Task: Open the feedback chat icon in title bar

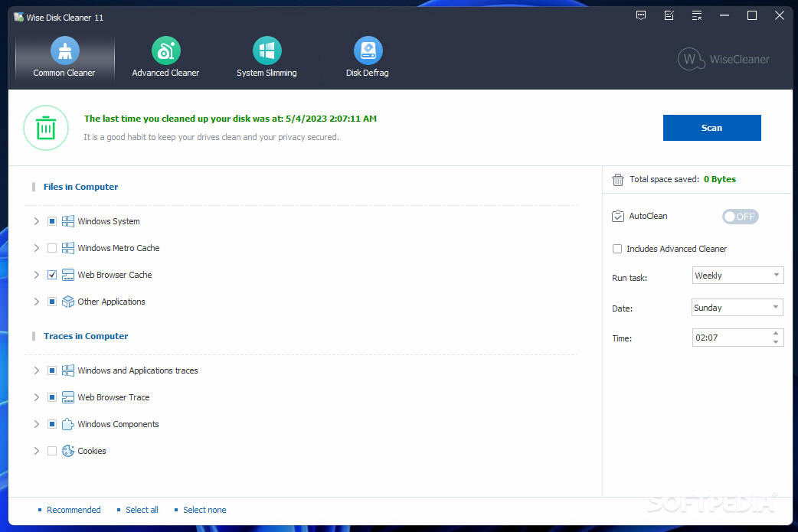Action: (x=641, y=16)
